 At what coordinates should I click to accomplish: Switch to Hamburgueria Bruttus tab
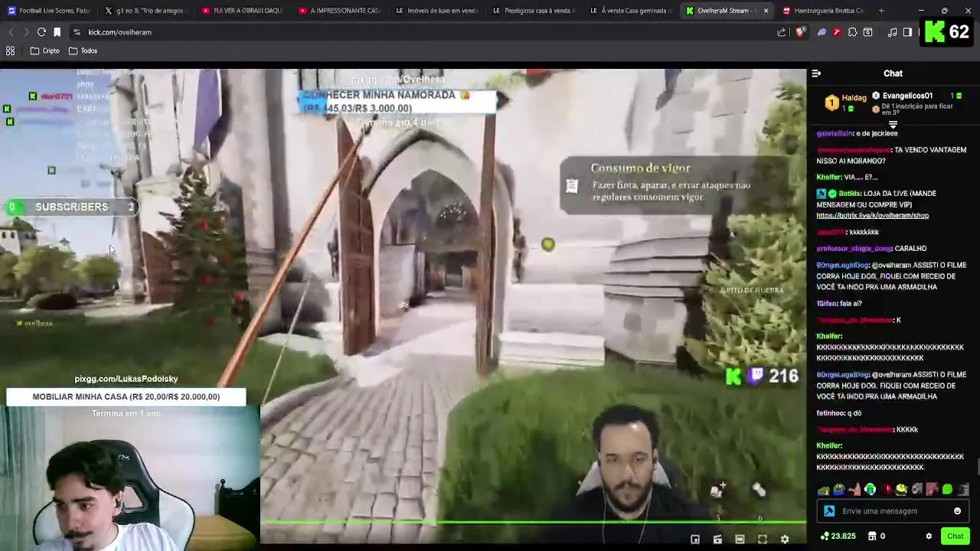[825, 11]
